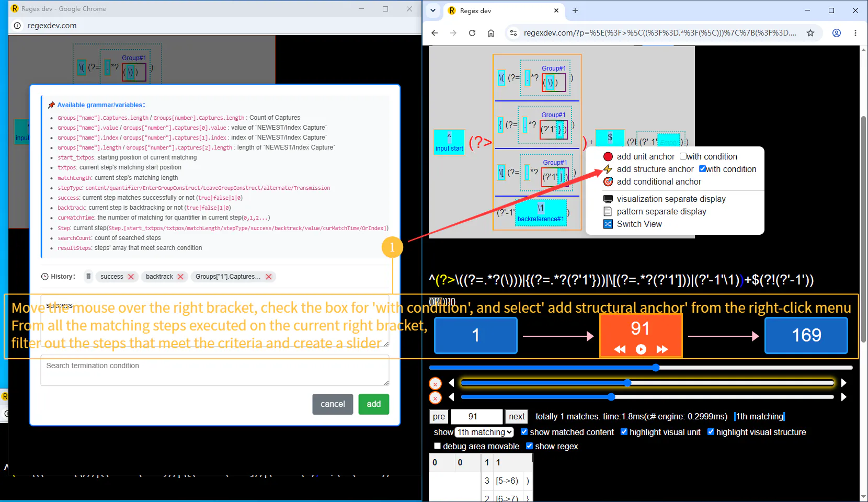Choose 'visualization separate display' option

(671, 199)
